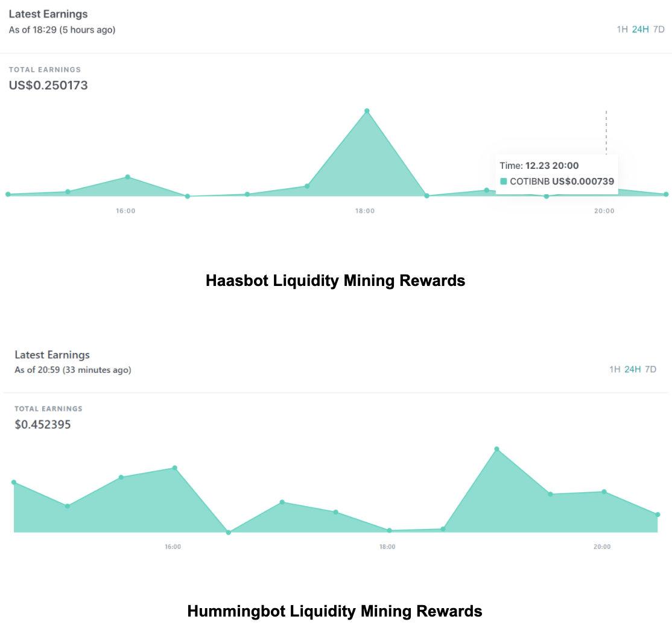Click the Haasbot data point at chart's far right

tap(666, 195)
